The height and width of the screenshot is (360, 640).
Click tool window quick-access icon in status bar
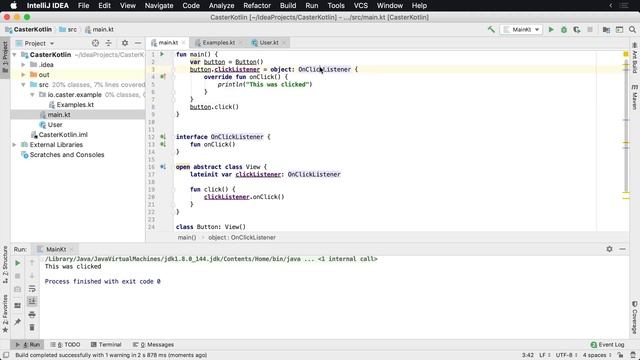coord(6,355)
